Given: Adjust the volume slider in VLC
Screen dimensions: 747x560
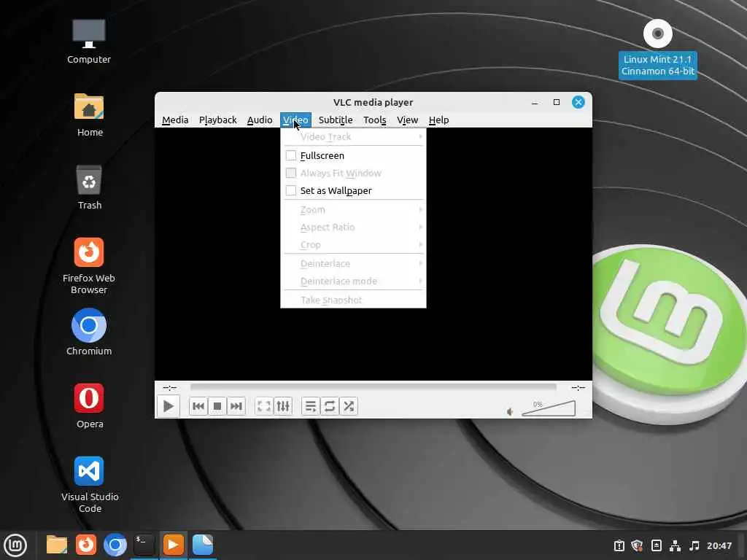Looking at the screenshot, I should [549, 408].
